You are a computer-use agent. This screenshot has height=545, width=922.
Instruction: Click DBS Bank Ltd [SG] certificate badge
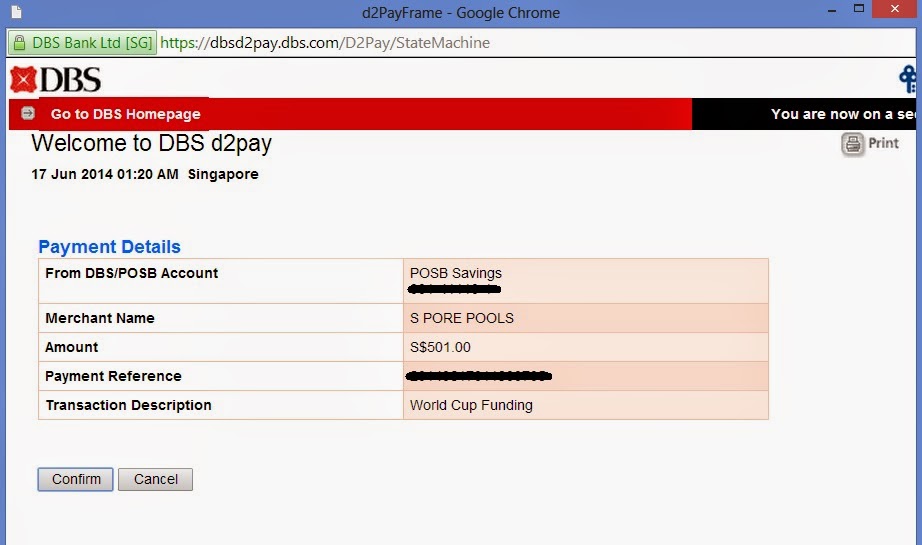(82, 42)
